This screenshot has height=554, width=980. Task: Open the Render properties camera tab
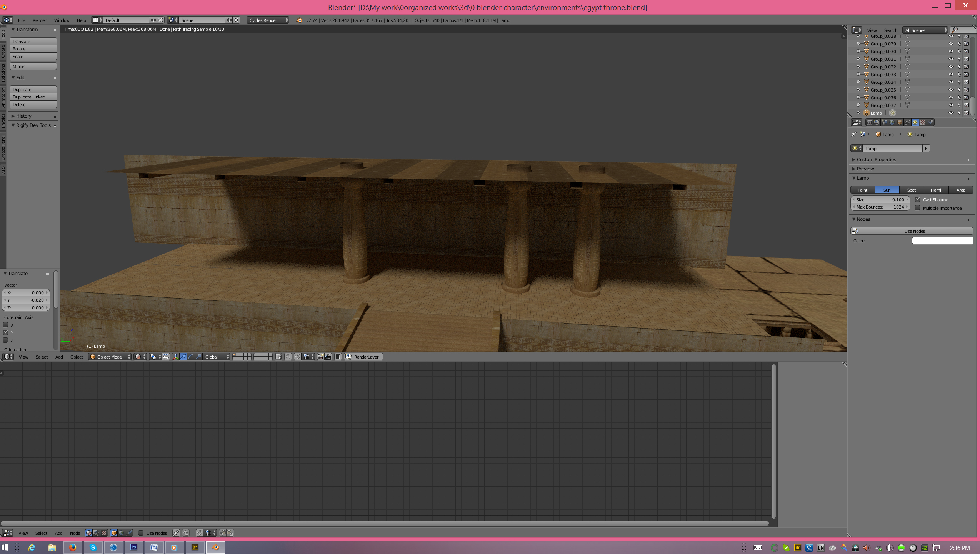coord(869,122)
